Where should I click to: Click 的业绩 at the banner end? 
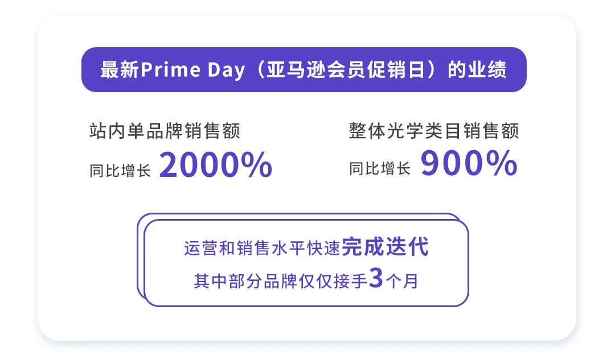(x=477, y=70)
